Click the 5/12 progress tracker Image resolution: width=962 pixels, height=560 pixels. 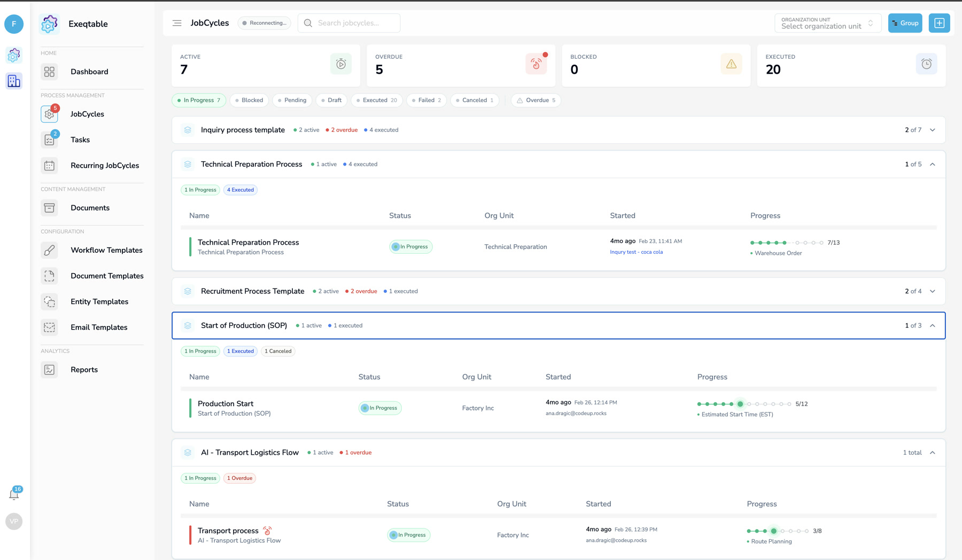pyautogui.click(x=752, y=404)
